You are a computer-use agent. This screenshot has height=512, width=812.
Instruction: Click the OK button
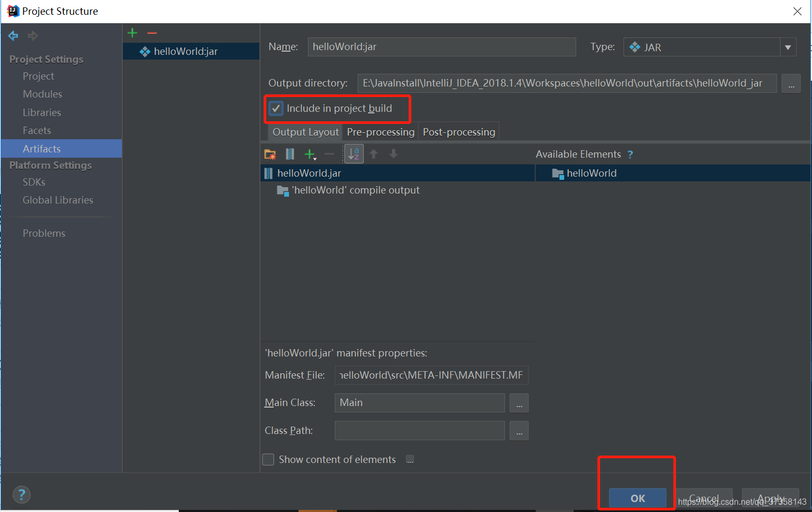[x=637, y=498]
